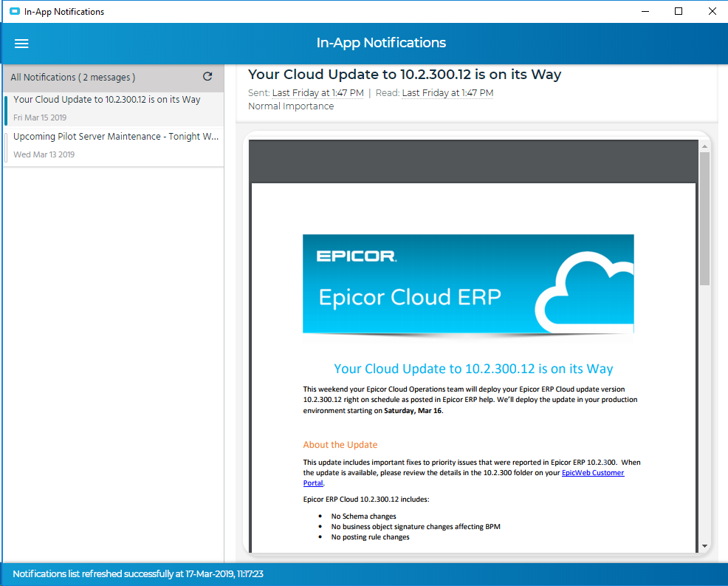Viewport: 728px width, 586px height.
Task: Open the hamburger navigation menu
Action: pos(21,44)
